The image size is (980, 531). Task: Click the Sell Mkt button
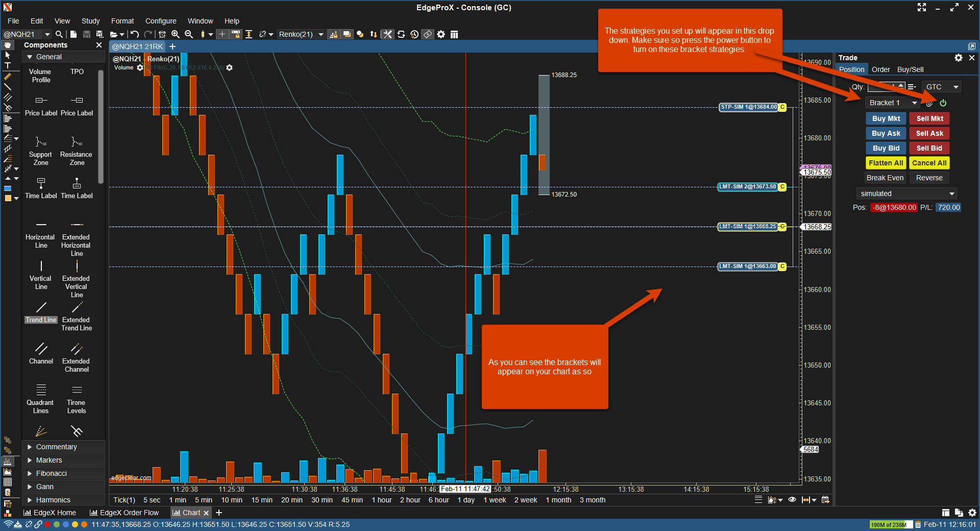click(x=929, y=118)
